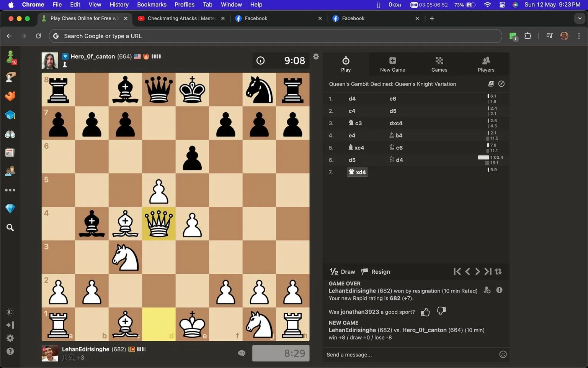Open a new Chrome tab
This screenshot has height=368, width=588.
(432, 18)
